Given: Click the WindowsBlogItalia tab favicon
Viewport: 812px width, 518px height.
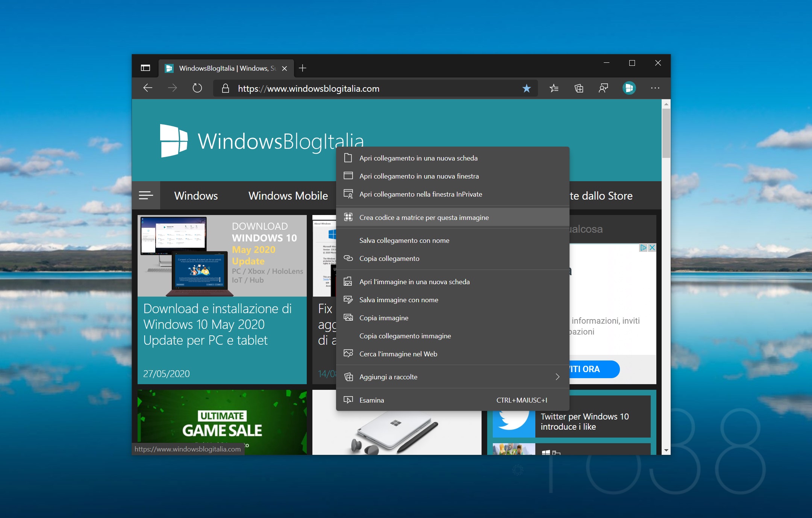Looking at the screenshot, I should point(169,68).
